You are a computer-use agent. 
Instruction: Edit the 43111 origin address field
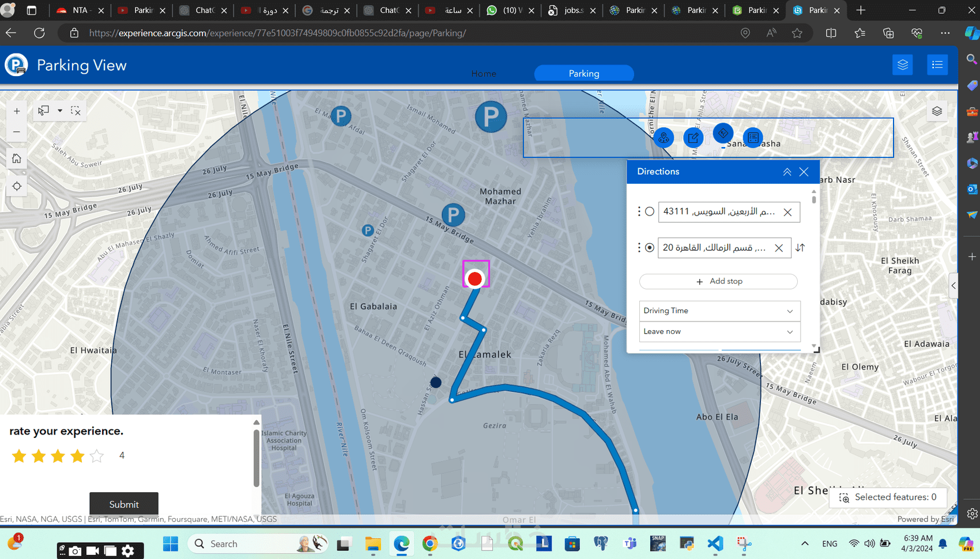[x=719, y=211]
